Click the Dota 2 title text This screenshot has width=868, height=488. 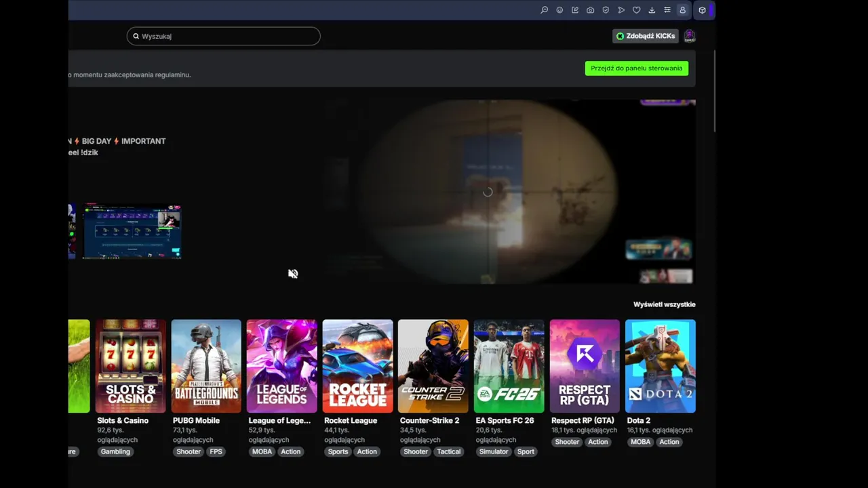[638, 420]
